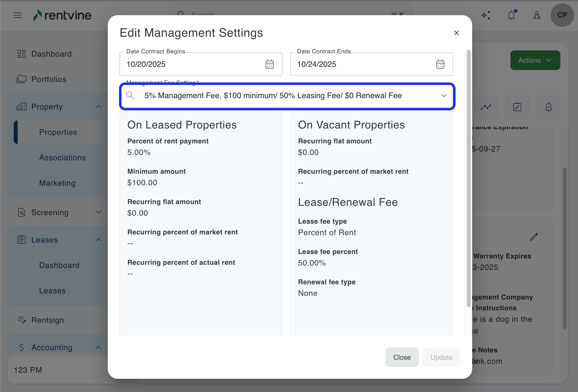
Task: Collapse the Property sidebar section
Action: (98, 107)
